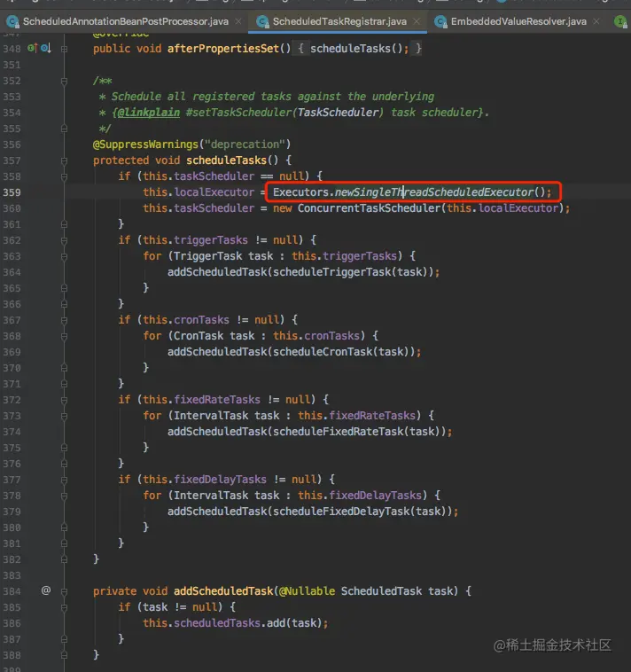
Task: Collapse the fixedRateTasks for loop at line 373
Action: point(65,416)
